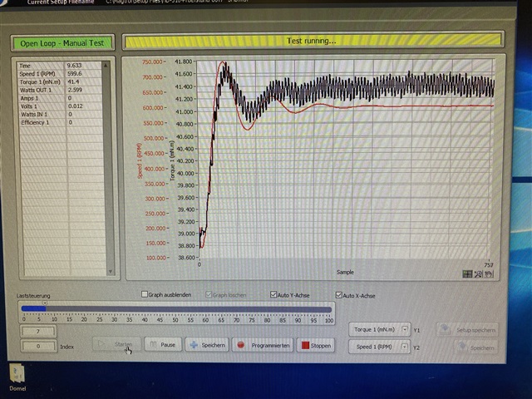This screenshot has height=399, width=532.
Task: Click the 750.000 speed axis maximum label
Action: 152,62
